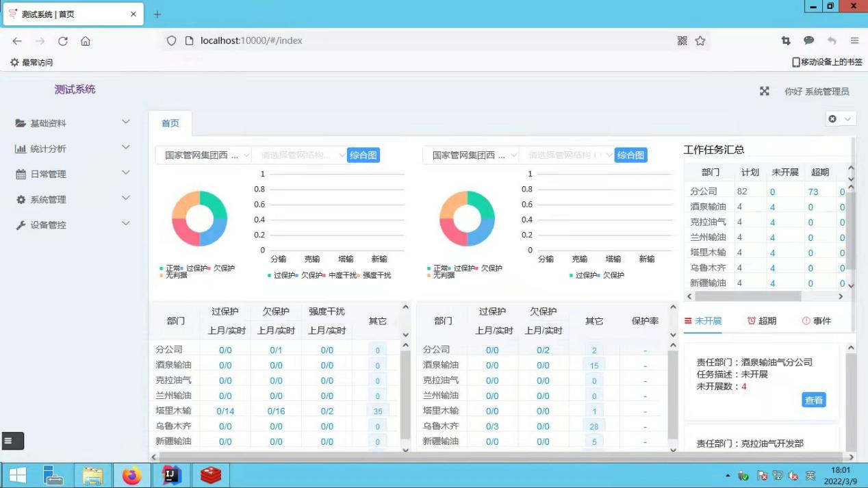
Task: Open IntelliJ IDEA from the taskbar
Action: (x=171, y=475)
